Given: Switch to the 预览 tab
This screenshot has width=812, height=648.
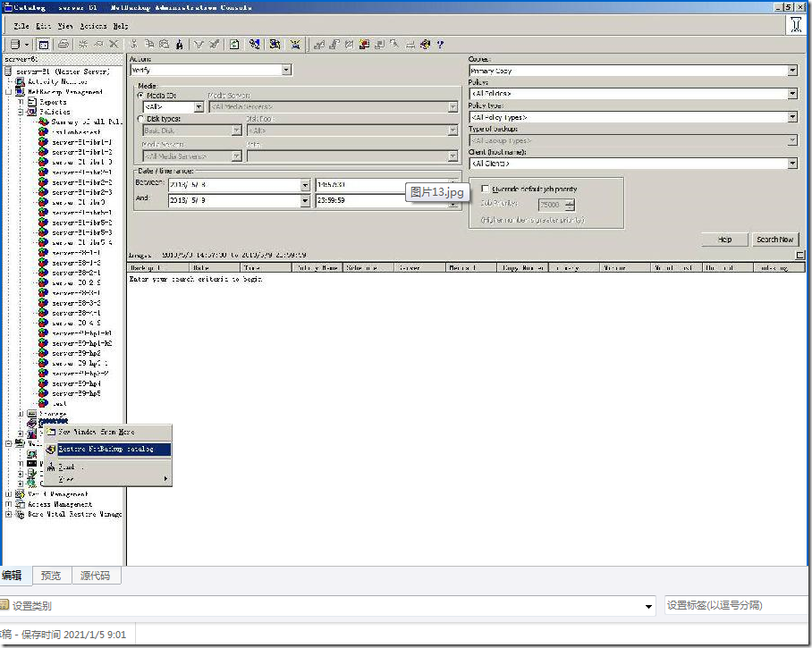Looking at the screenshot, I should point(51,576).
